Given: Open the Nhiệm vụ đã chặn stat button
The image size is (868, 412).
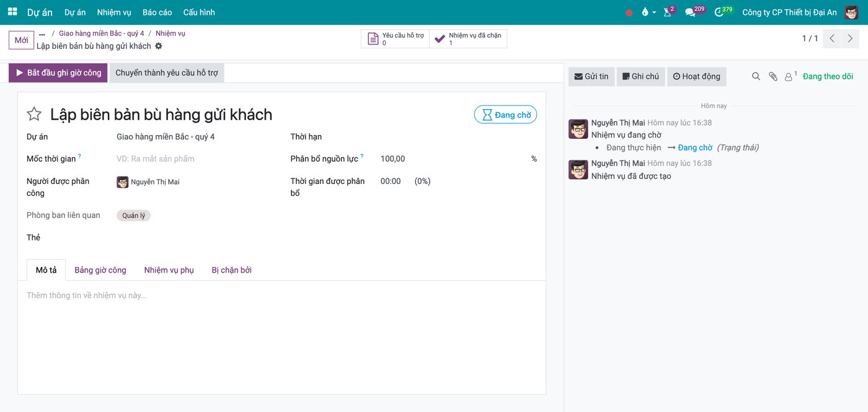Looking at the screenshot, I should pyautogui.click(x=468, y=39).
